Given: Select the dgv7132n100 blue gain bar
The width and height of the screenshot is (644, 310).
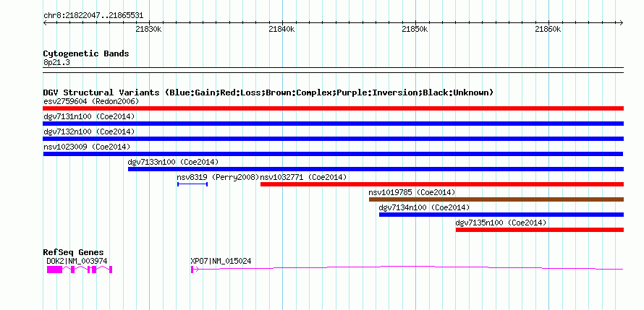Looking at the screenshot, I should coord(333,139).
